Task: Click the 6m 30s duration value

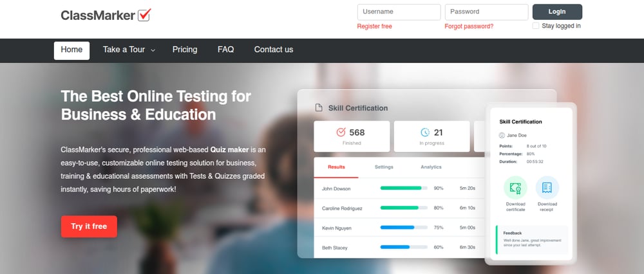Action: coord(468,248)
